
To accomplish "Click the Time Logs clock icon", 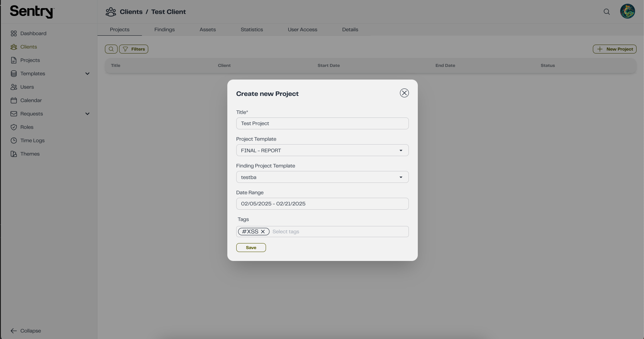I will point(14,141).
